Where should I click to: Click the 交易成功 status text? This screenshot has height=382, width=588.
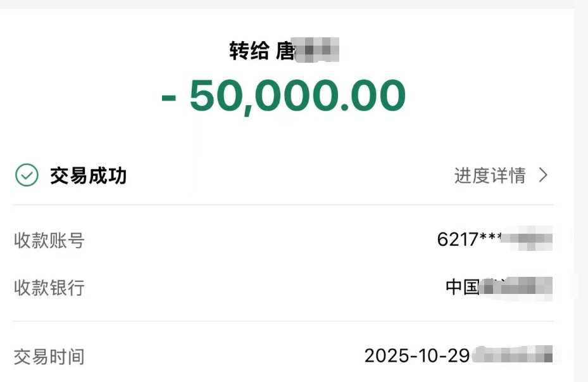(x=89, y=175)
